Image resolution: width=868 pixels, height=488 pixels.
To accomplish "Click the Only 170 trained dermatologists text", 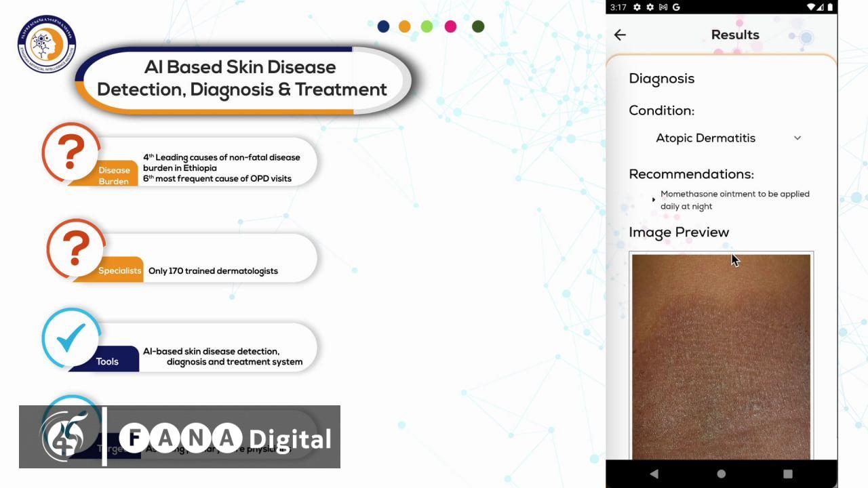I will point(213,270).
